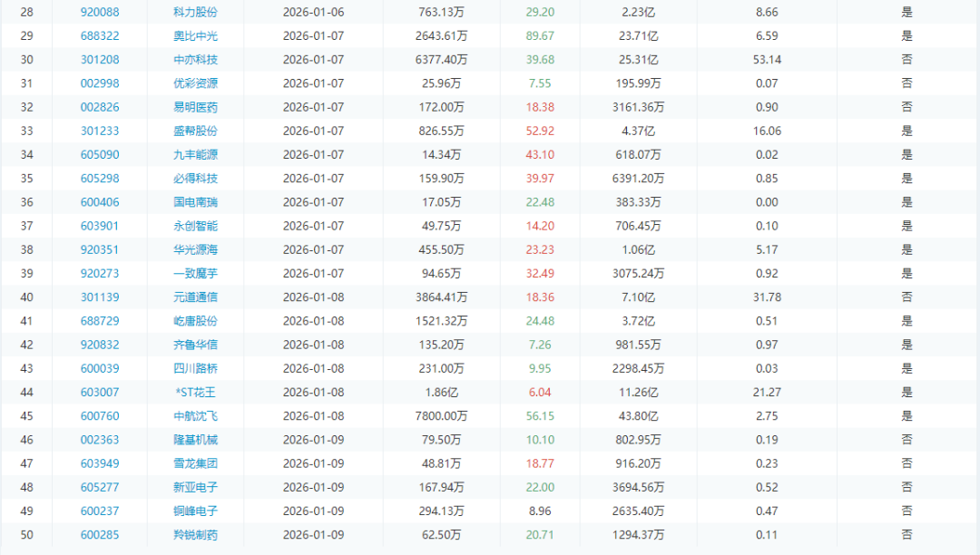Select price value 52.92

[540, 131]
